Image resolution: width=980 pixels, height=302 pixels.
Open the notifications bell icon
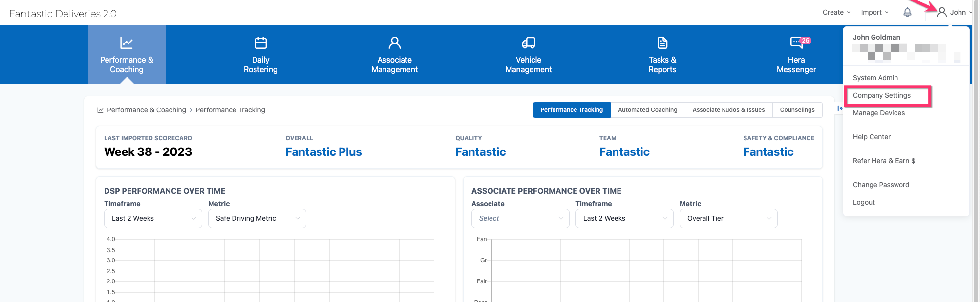tap(907, 12)
